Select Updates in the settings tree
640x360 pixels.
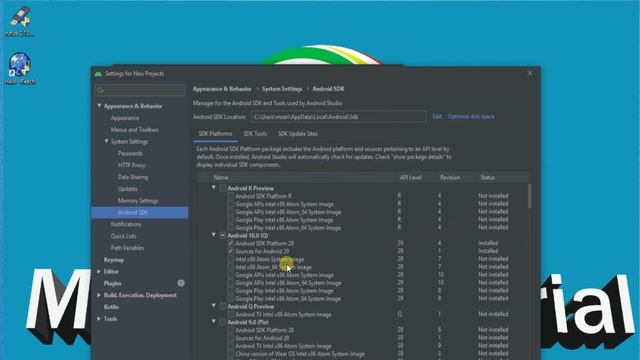pos(128,189)
